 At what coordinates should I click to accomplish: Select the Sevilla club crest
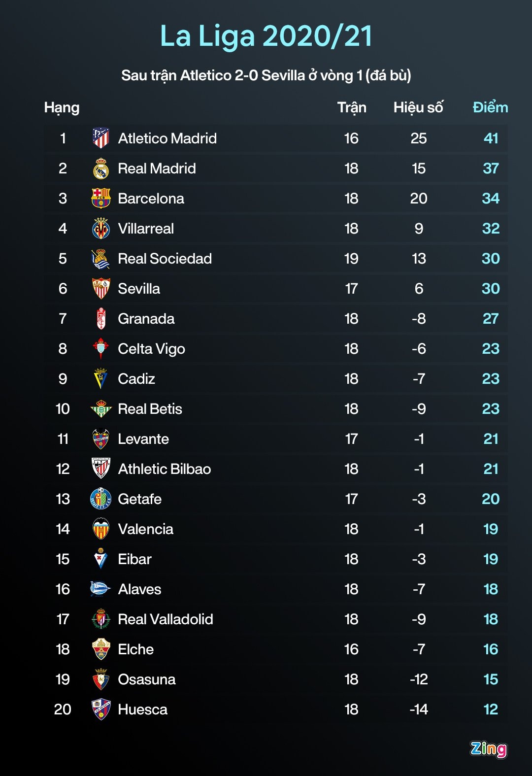101,289
